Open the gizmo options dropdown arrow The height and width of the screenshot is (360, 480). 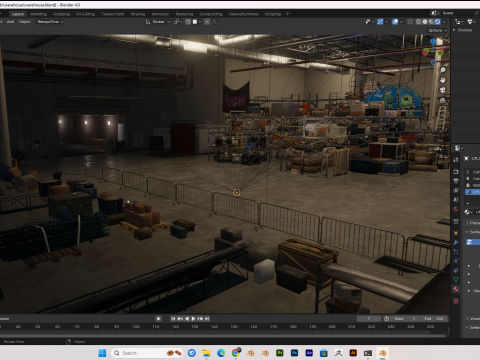tap(386, 22)
